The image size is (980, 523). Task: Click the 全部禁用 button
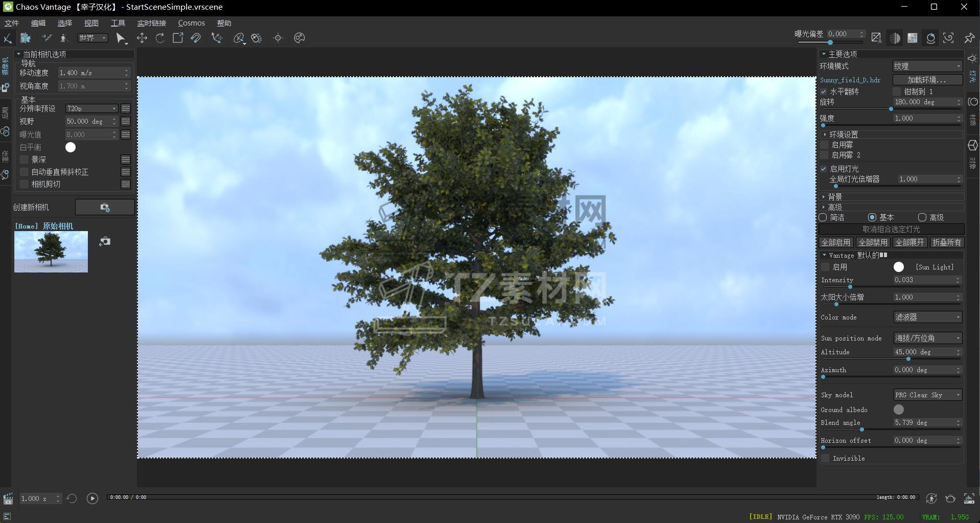tap(873, 242)
